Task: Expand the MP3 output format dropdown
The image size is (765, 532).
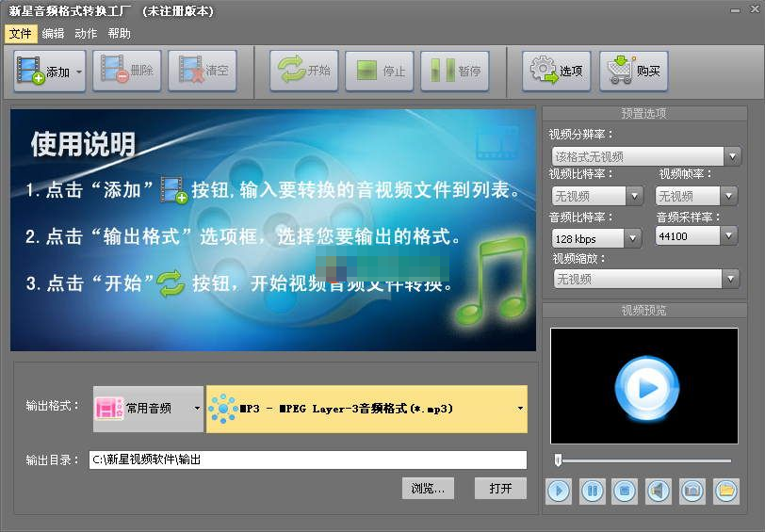Action: click(x=520, y=409)
